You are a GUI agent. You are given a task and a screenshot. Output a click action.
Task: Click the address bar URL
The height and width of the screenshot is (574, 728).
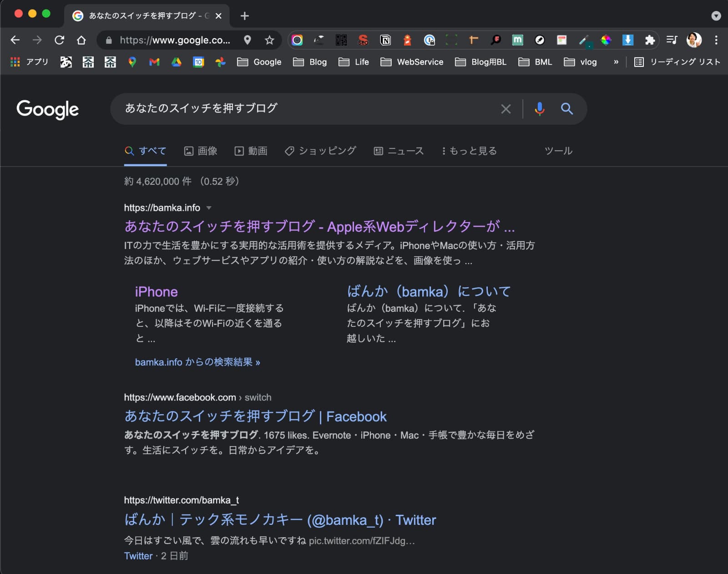pos(175,40)
